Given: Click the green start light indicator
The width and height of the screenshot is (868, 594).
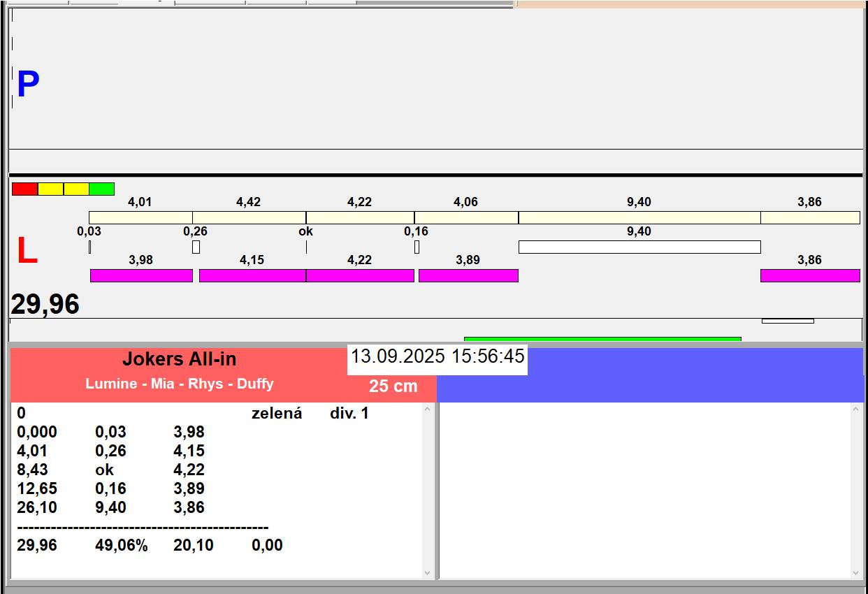Looking at the screenshot, I should coord(101,189).
